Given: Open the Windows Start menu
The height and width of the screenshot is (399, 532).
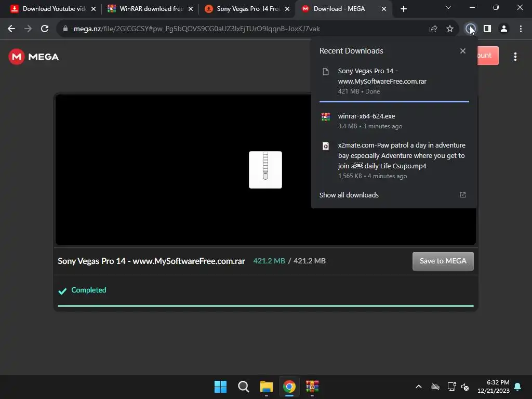Looking at the screenshot, I should click(x=220, y=387).
